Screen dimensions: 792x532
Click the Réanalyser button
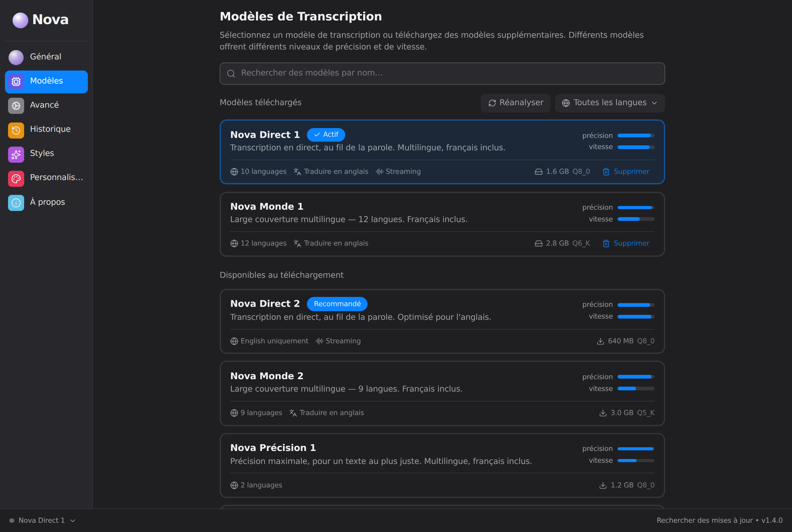click(515, 103)
